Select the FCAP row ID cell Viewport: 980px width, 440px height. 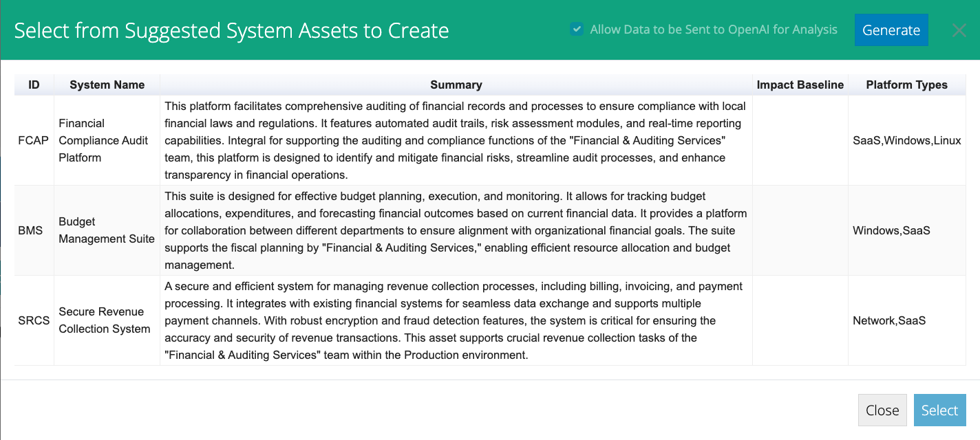pos(34,140)
